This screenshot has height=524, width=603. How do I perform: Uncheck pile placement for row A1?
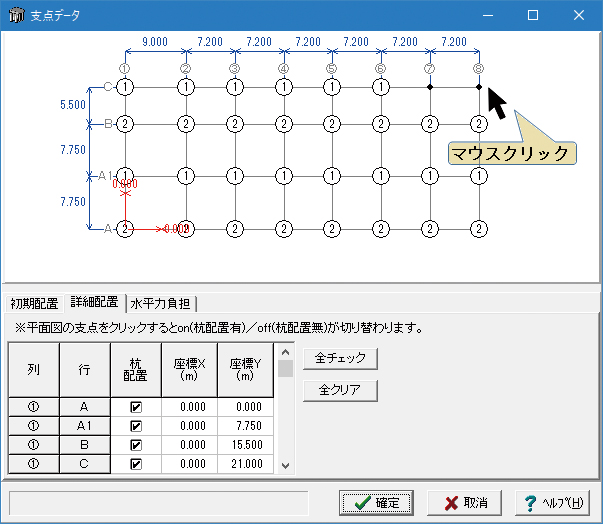tap(136, 426)
